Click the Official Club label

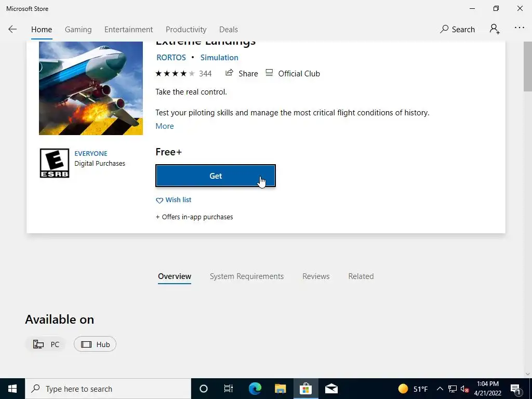[299, 74]
